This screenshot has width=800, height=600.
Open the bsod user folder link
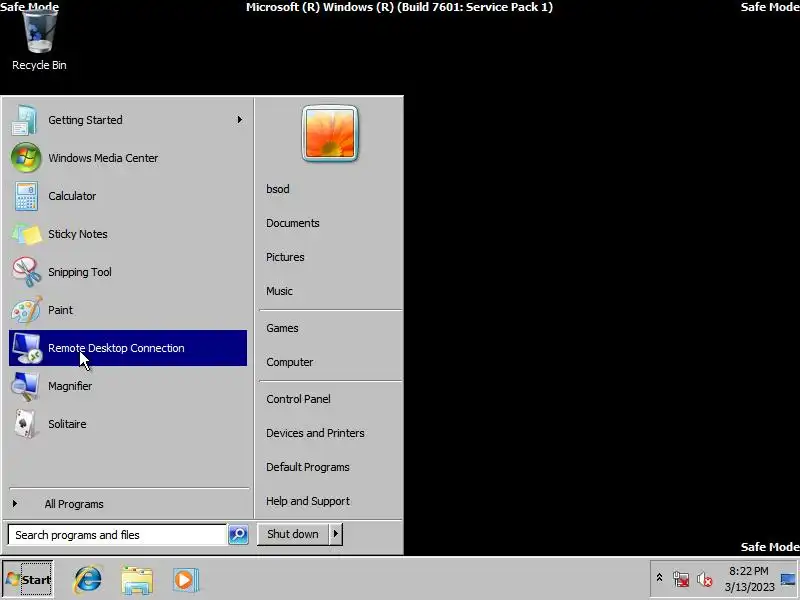pyautogui.click(x=278, y=189)
